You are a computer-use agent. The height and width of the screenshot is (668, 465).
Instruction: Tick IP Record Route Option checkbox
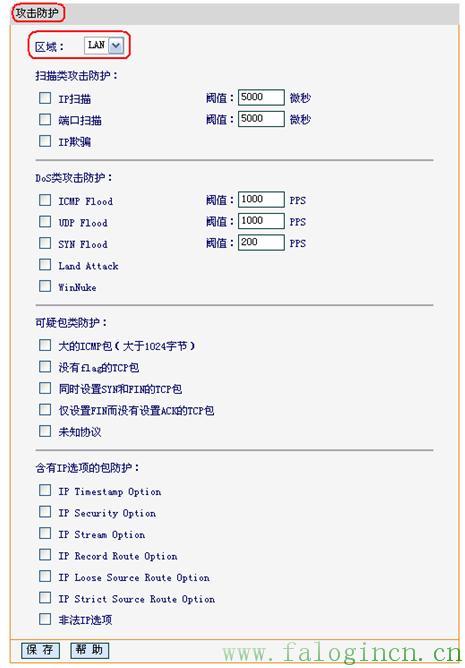coord(45,555)
